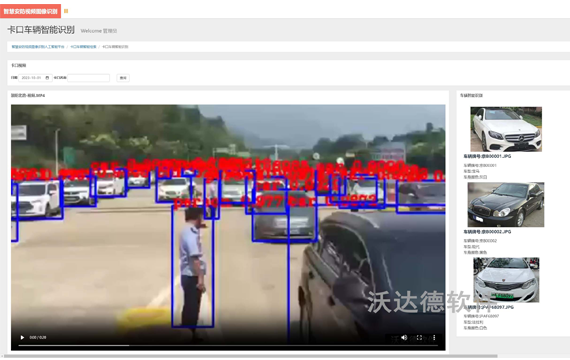Seek on the video progress bar
The width and height of the screenshot is (570, 360).
pyautogui.click(x=228, y=345)
